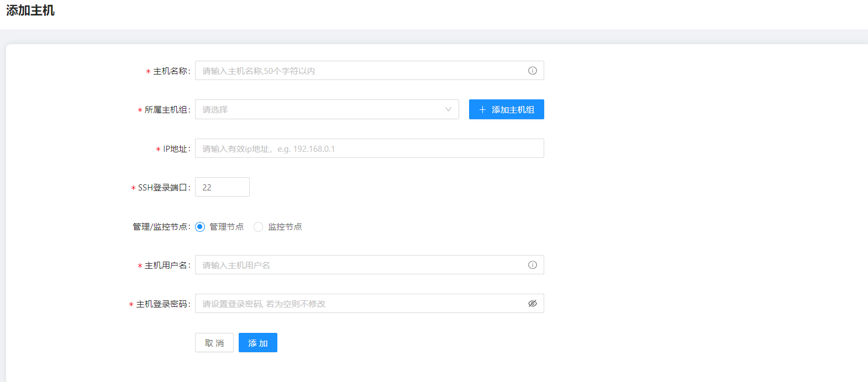
Task: Click the 主机名称 field label
Action: point(171,71)
